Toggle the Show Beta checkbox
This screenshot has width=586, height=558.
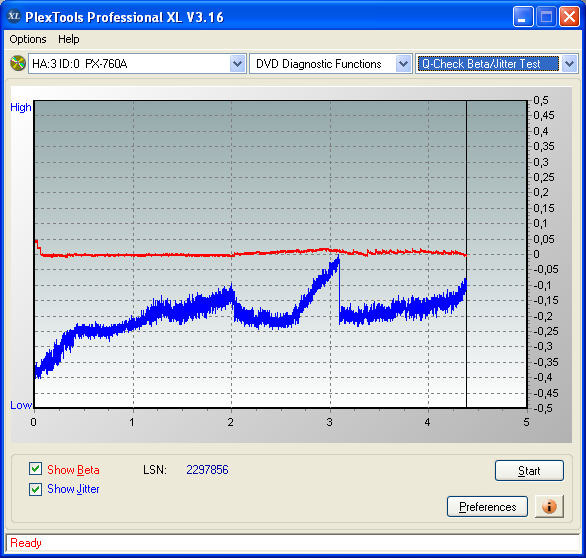point(36,469)
